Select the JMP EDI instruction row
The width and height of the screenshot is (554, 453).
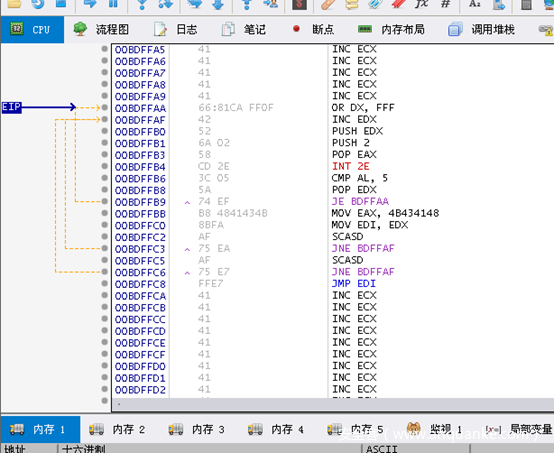tap(333, 283)
